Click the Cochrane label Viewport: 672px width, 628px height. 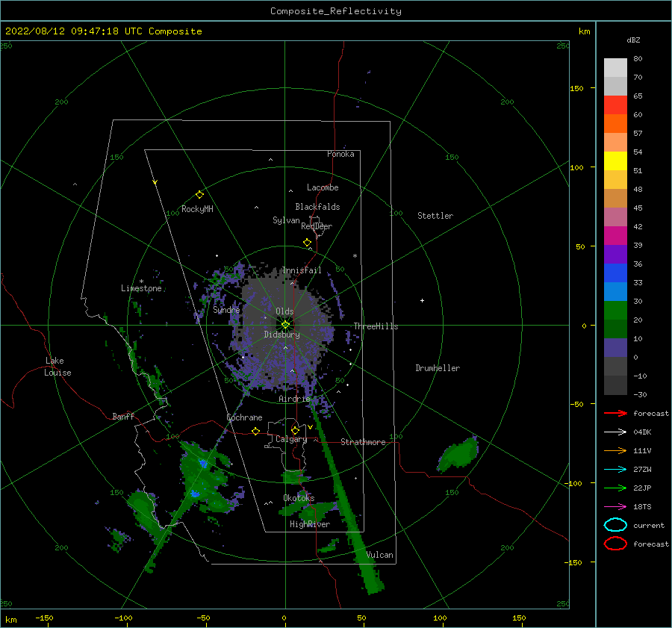click(x=244, y=417)
